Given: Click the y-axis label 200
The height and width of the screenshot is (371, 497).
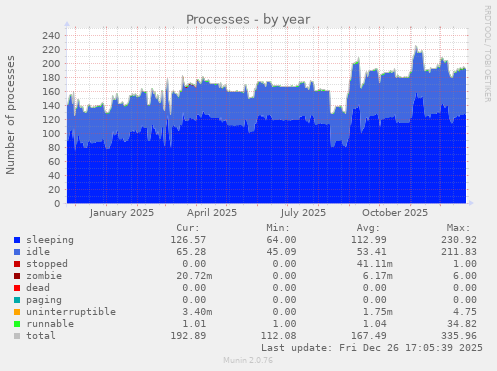Looking at the screenshot, I should coord(51,64).
